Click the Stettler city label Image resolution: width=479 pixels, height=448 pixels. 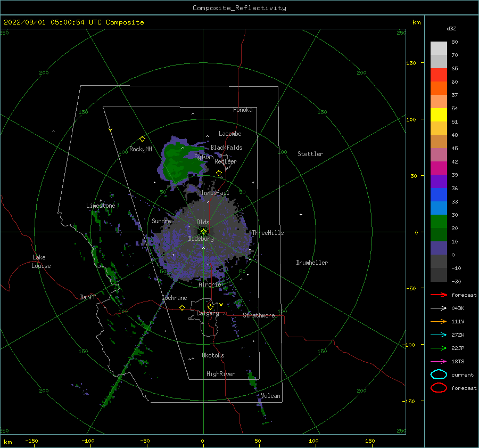(310, 154)
